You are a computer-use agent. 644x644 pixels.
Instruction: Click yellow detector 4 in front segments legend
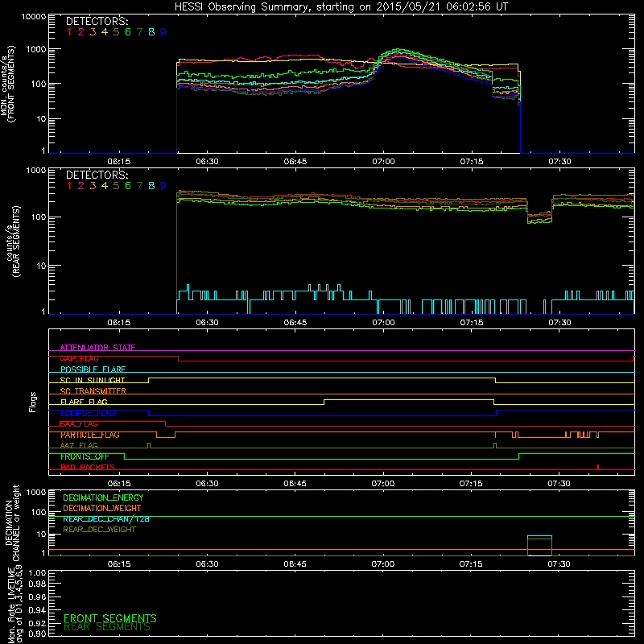pyautogui.click(x=105, y=32)
